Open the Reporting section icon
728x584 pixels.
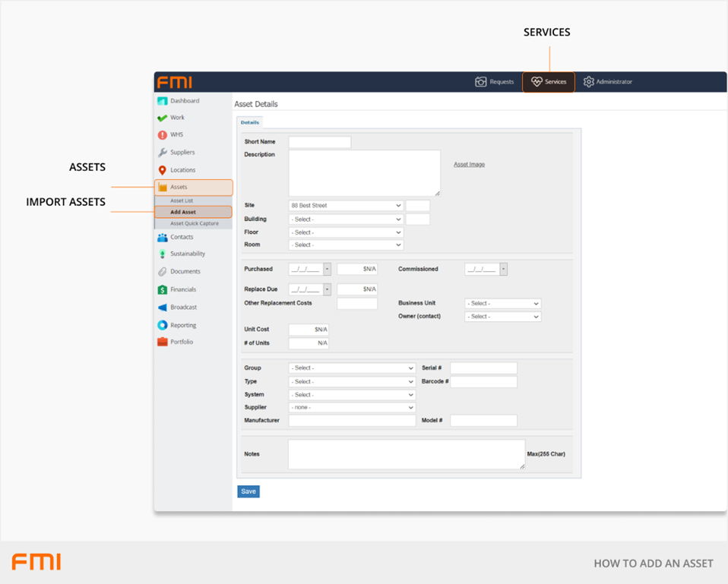[162, 325]
